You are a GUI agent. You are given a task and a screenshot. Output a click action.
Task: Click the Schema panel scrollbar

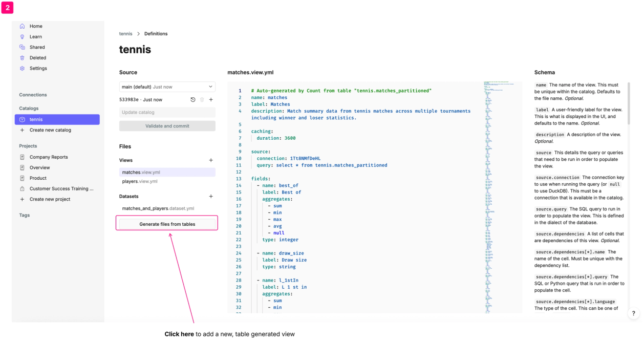628,103
